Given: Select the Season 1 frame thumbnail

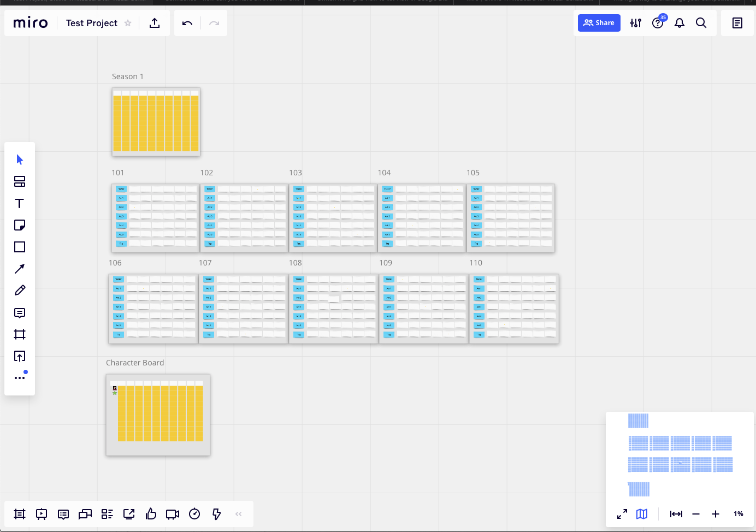Looking at the screenshot, I should [156, 122].
